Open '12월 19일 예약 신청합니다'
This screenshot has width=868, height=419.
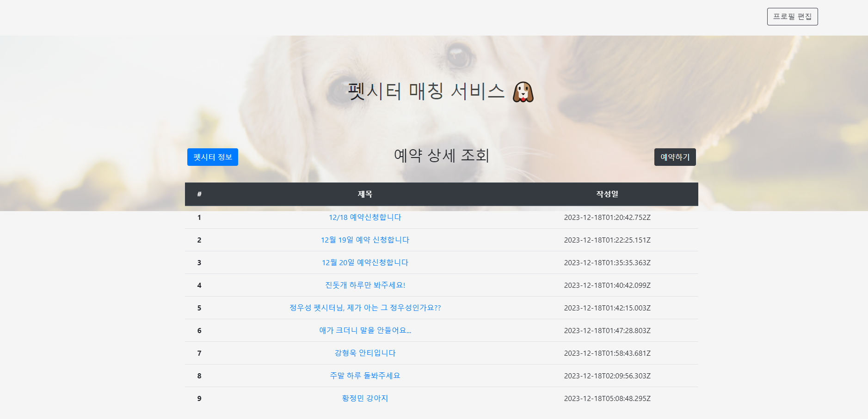(x=365, y=240)
